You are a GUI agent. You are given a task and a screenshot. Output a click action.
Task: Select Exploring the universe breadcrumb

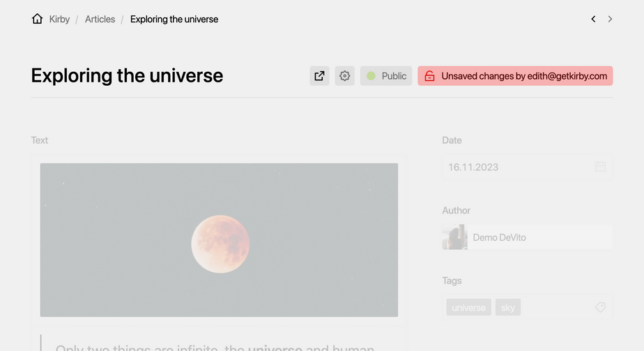[174, 19]
